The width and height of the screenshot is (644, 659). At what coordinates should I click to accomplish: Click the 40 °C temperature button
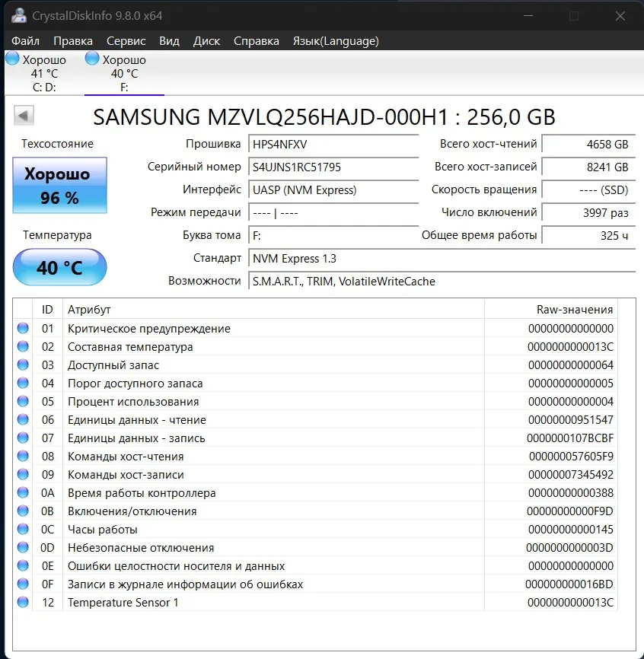click(x=59, y=267)
